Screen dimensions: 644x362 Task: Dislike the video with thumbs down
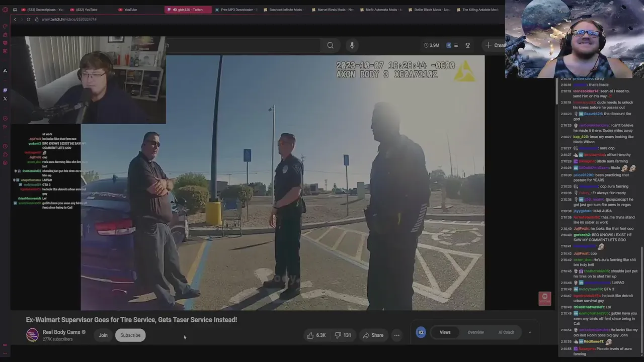coord(343,335)
